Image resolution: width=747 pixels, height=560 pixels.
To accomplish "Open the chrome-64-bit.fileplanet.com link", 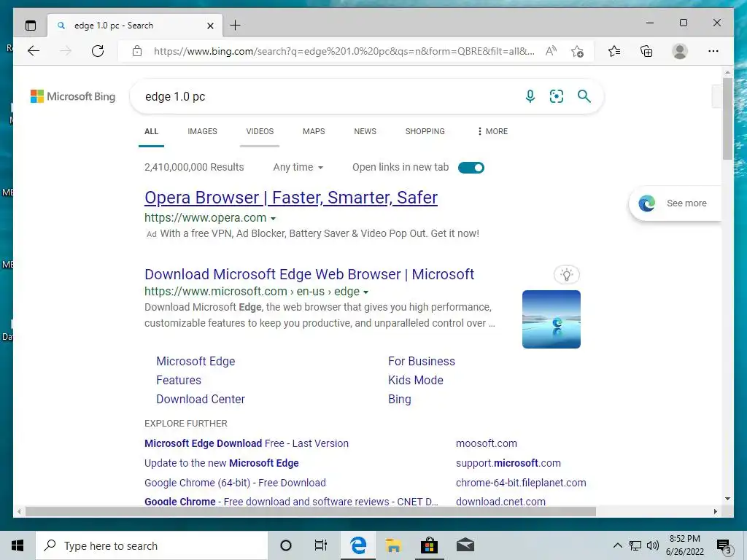I will point(521,483).
